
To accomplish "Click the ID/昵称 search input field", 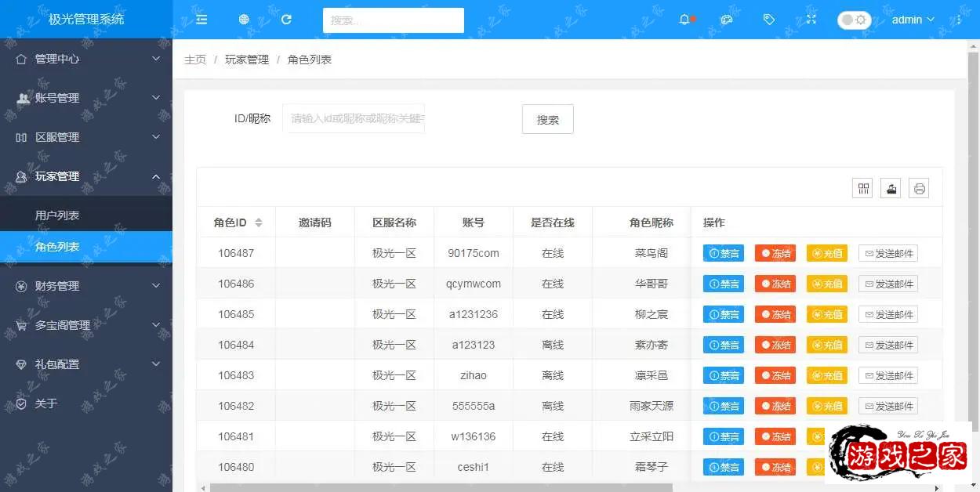I will coord(354,118).
